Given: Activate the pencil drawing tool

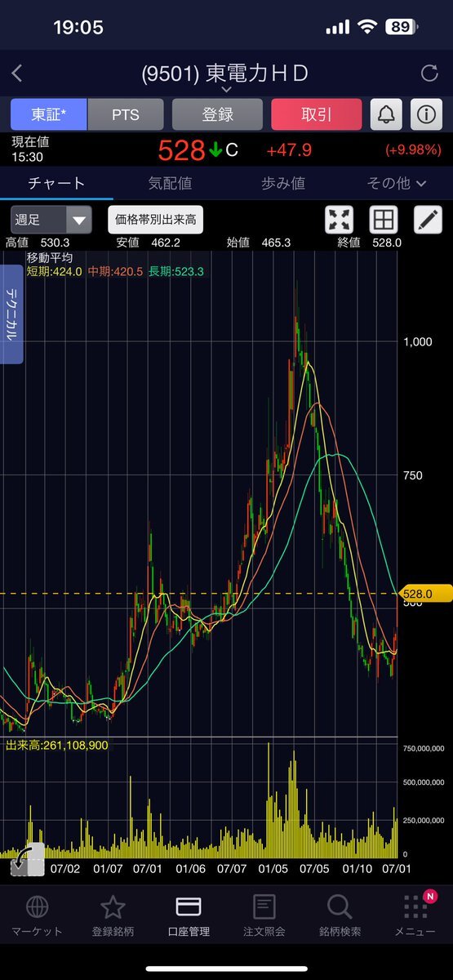Looking at the screenshot, I should coord(427,220).
